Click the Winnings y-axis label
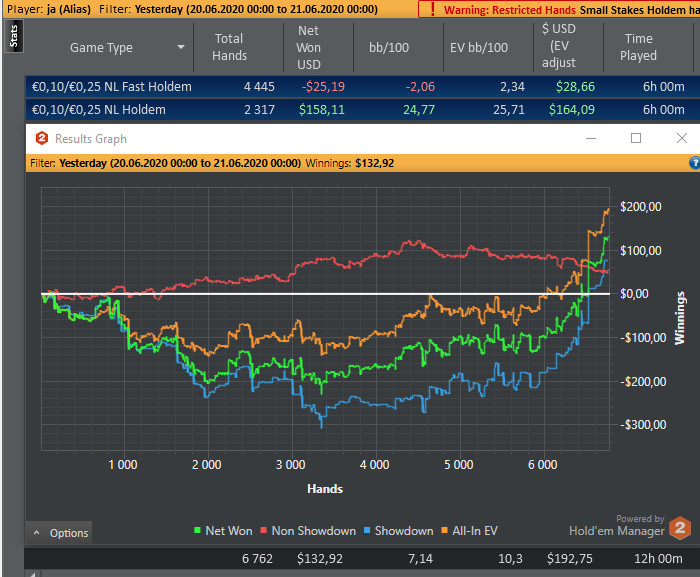700x577 pixels. pyautogui.click(x=679, y=318)
